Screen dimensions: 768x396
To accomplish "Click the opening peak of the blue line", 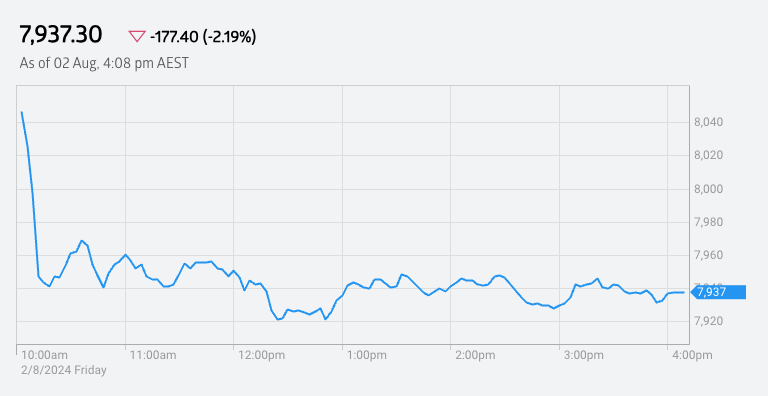I will point(22,112).
